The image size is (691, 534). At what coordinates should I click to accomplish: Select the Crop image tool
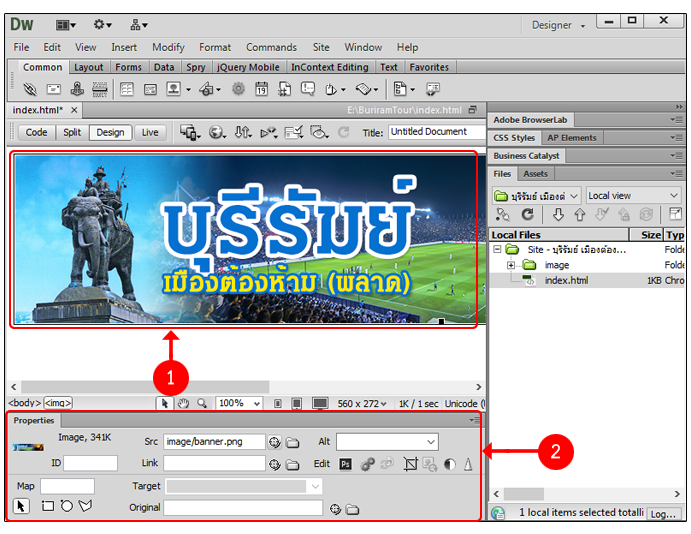point(410,464)
